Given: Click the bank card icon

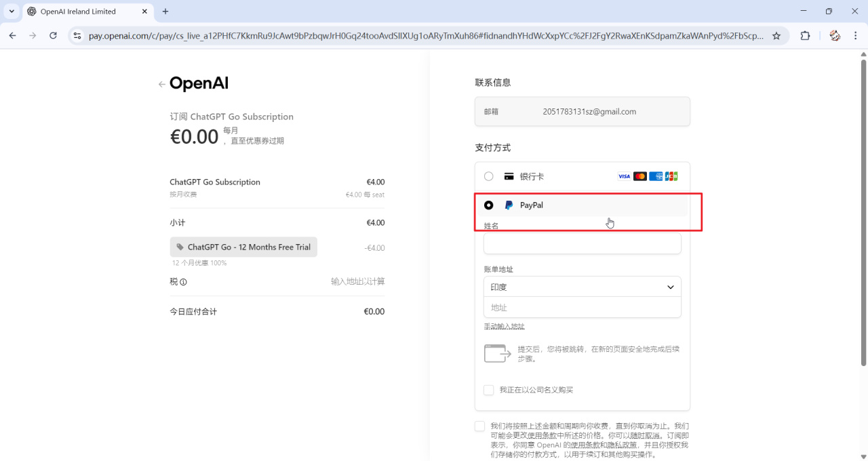Looking at the screenshot, I should tap(509, 176).
